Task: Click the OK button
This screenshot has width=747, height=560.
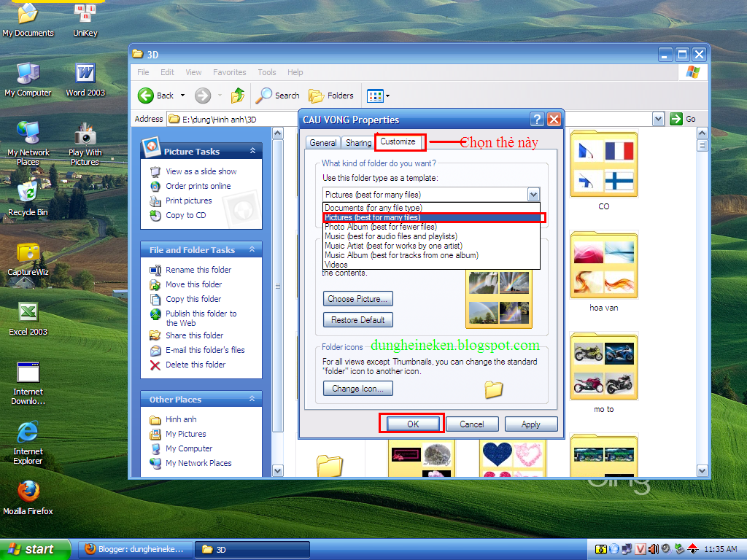Action: 413,424
